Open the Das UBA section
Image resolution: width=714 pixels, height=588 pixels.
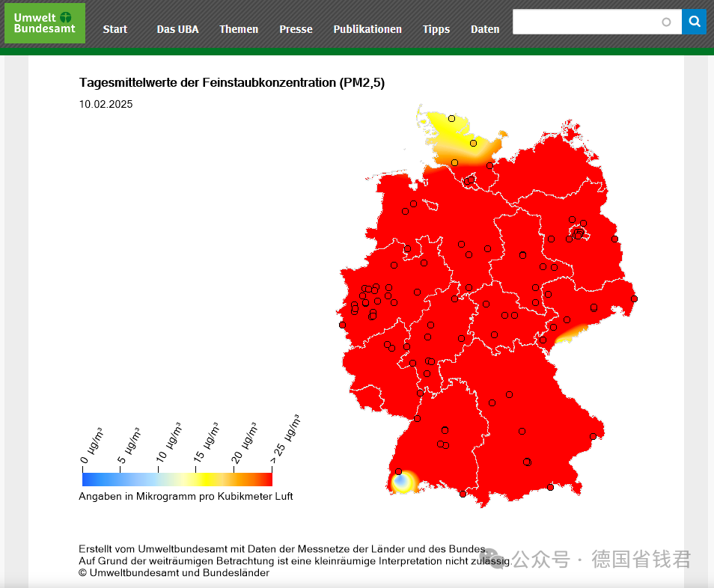tap(177, 29)
